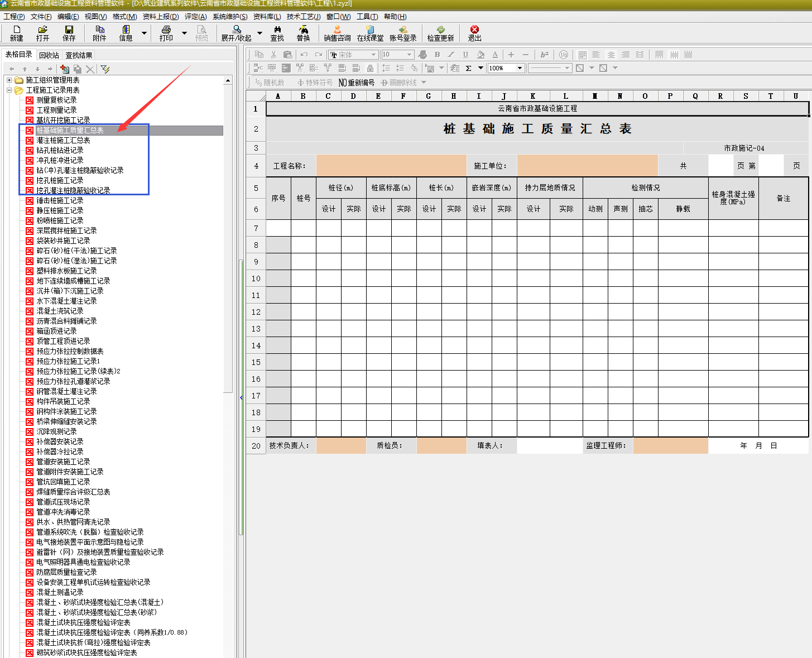This screenshot has height=658, width=812.
Task: Click the 画删除线 button
Action: coord(399,83)
